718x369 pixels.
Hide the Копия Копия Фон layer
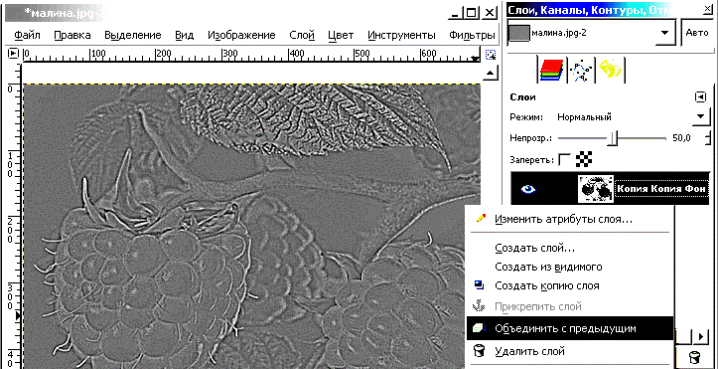click(x=529, y=189)
